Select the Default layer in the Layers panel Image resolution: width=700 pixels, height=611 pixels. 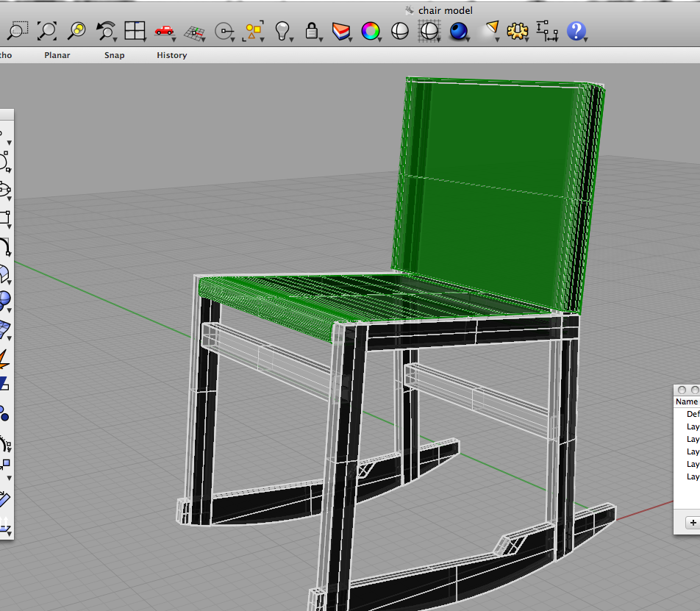(x=691, y=414)
